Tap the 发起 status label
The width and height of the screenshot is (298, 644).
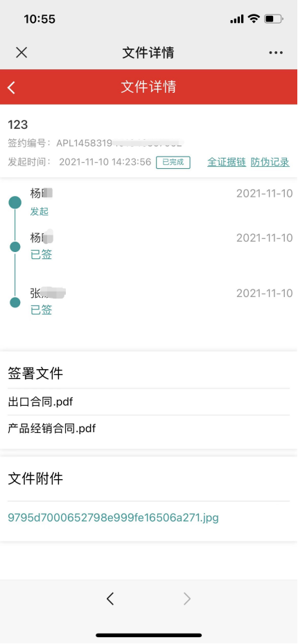pos(40,211)
